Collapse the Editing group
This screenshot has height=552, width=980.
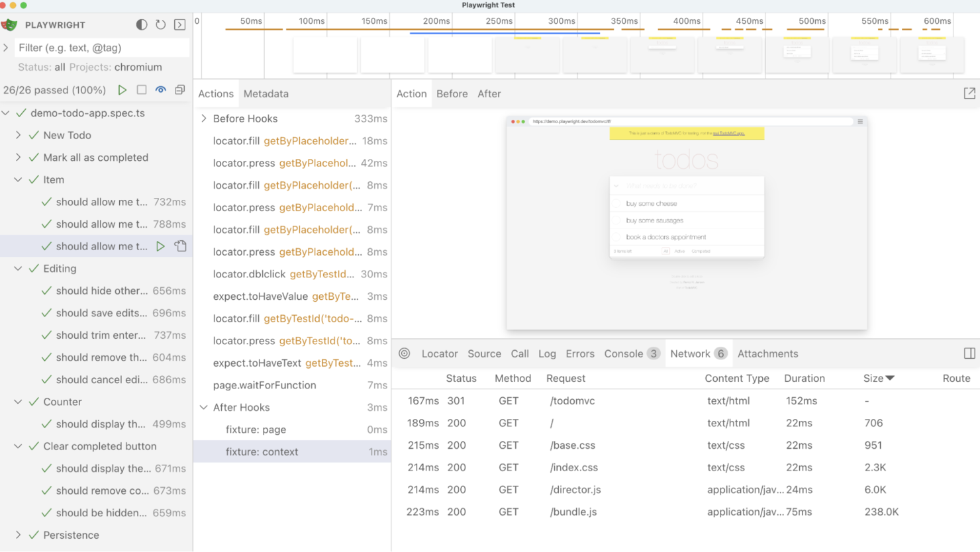click(x=19, y=269)
